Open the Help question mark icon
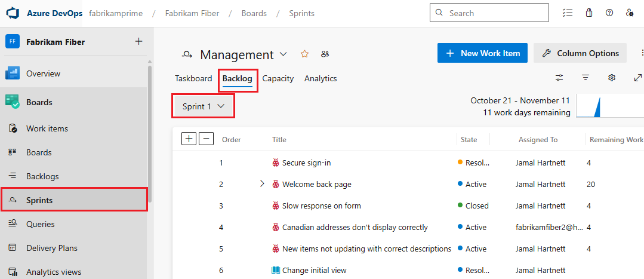 (609, 13)
